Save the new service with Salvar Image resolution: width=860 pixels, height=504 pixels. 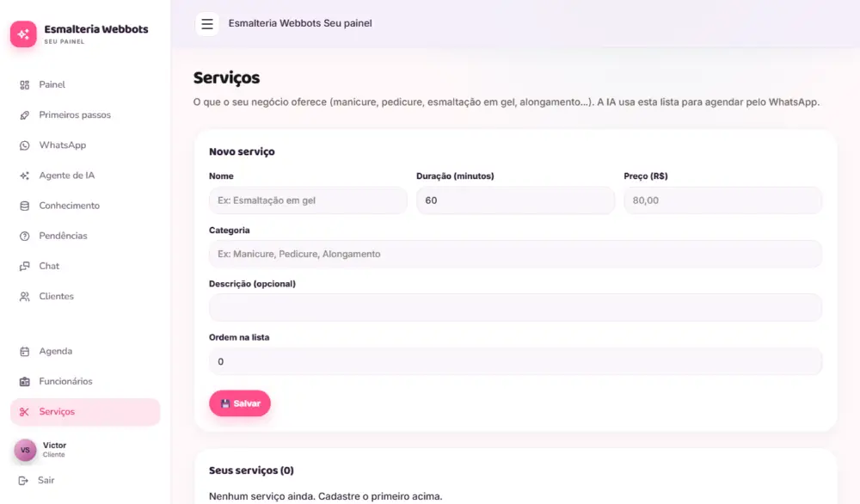[x=240, y=403]
